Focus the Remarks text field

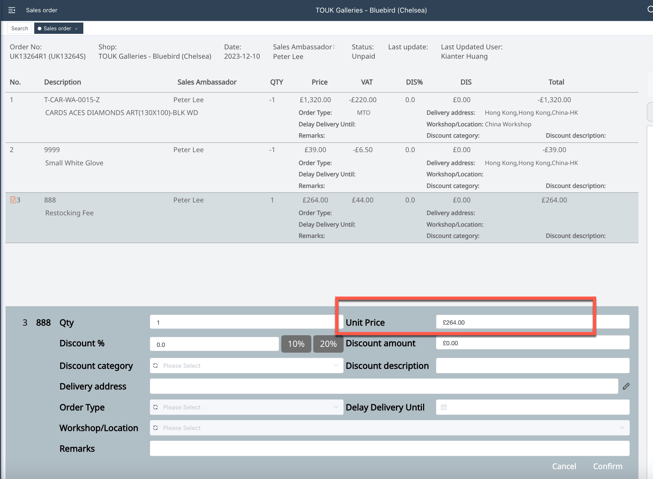point(389,449)
